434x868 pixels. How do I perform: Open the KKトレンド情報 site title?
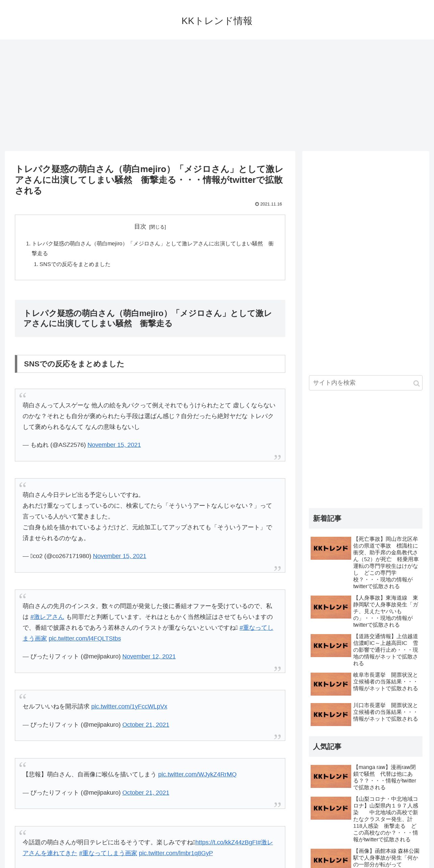217,21
